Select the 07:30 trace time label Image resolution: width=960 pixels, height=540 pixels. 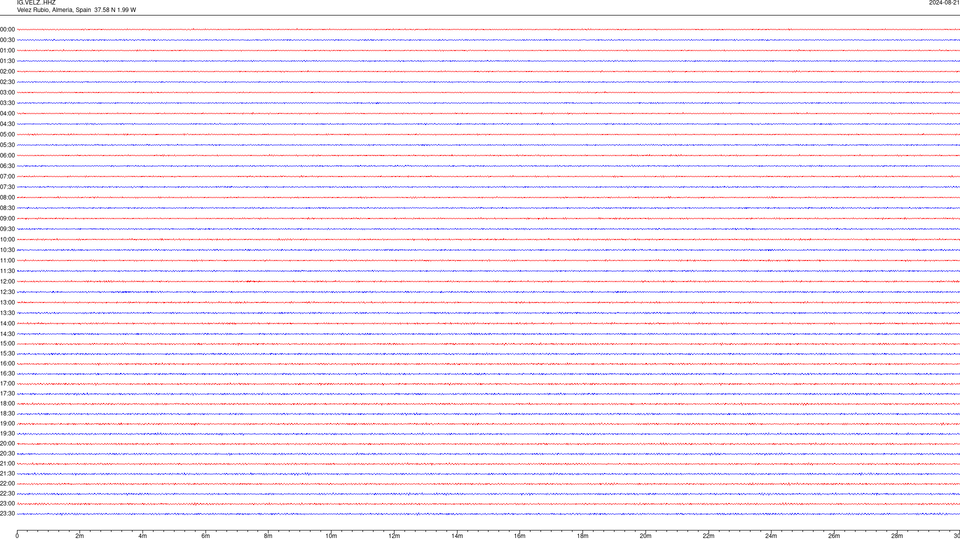click(7, 187)
